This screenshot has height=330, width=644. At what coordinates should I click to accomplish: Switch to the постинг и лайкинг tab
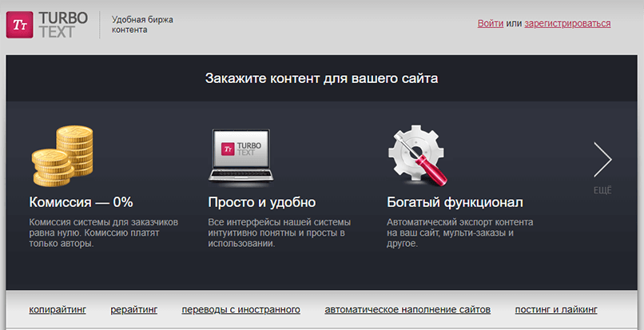point(555,309)
